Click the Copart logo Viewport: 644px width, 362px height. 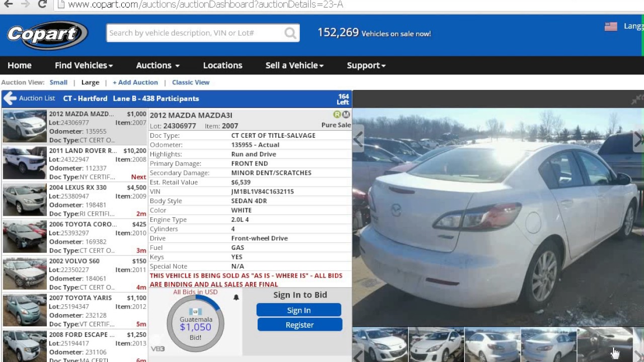tap(48, 35)
